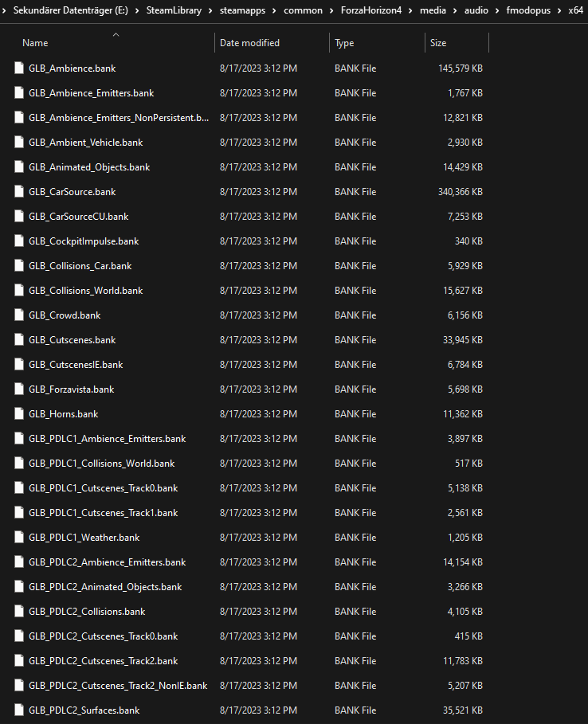Click the 11,362 KB size cell
This screenshot has height=724, width=588.
(463, 414)
